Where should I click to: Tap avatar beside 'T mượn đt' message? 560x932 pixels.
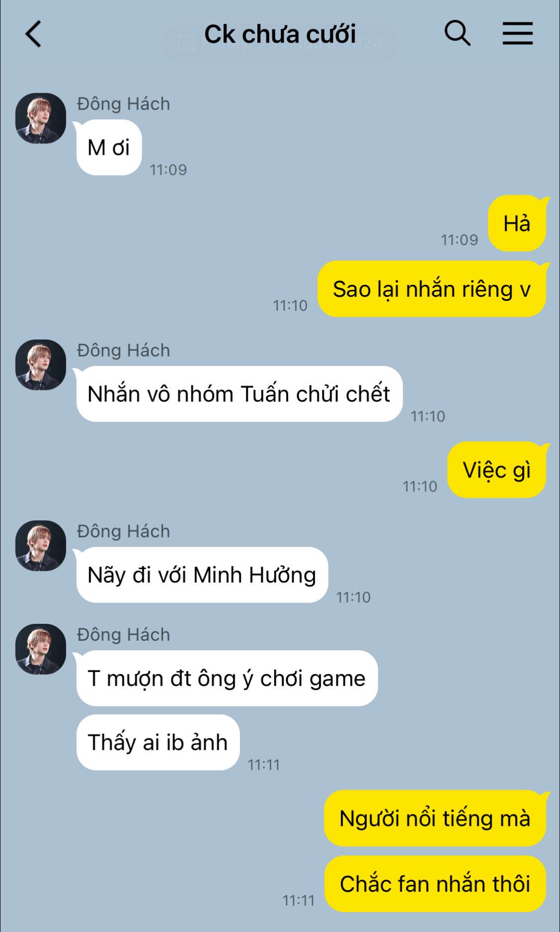(41, 649)
